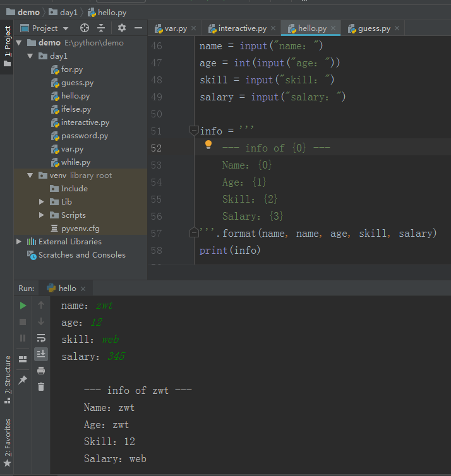
Task: Select while.py in the project tree
Action: [71, 162]
